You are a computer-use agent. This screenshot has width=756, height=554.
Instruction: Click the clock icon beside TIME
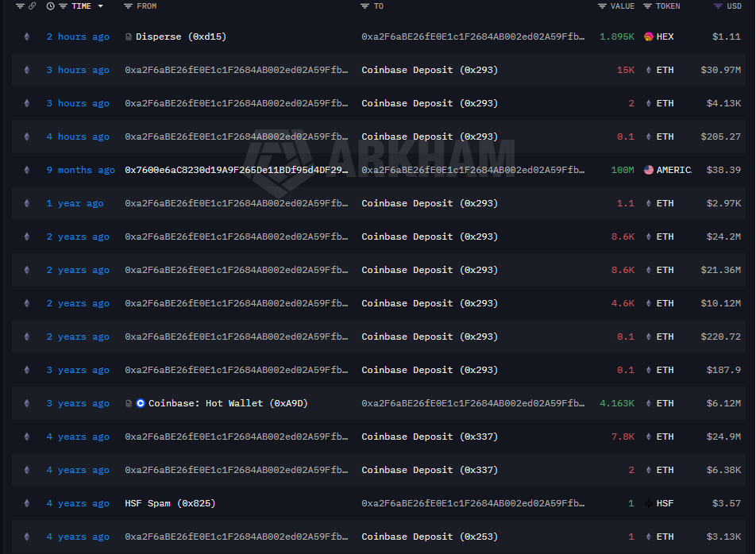(50, 6)
